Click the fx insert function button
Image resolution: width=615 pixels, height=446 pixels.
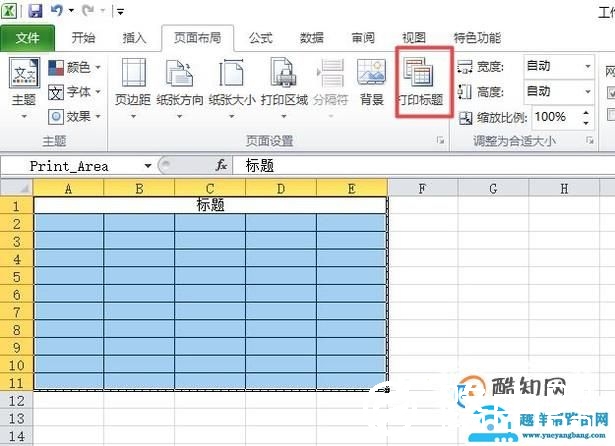pos(222,165)
